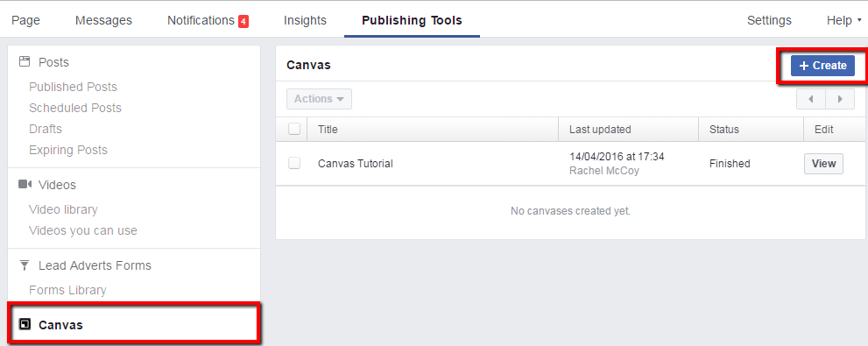Tick the Canvas Tutorial row checkbox

coord(294,163)
